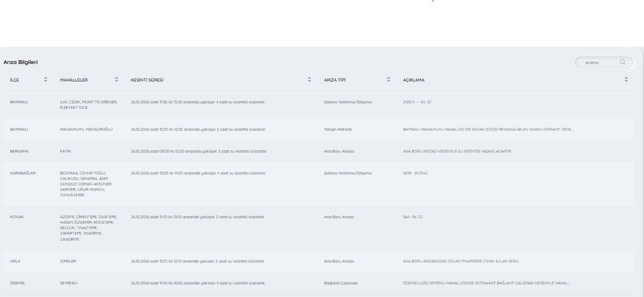Sort by ARIZA TİPİ arrows
This screenshot has height=297, width=644.
click(x=388, y=80)
